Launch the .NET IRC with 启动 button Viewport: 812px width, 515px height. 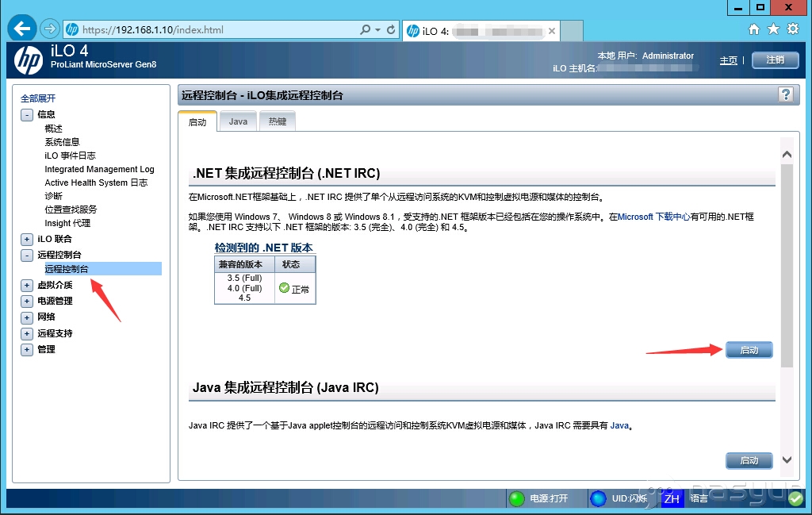(x=749, y=350)
